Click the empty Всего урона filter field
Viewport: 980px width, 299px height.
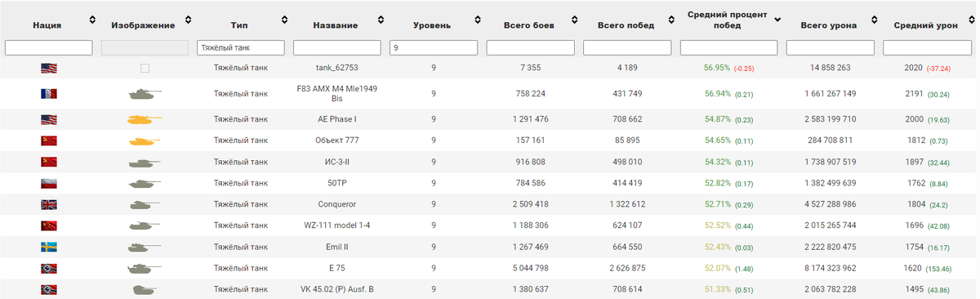(x=831, y=48)
